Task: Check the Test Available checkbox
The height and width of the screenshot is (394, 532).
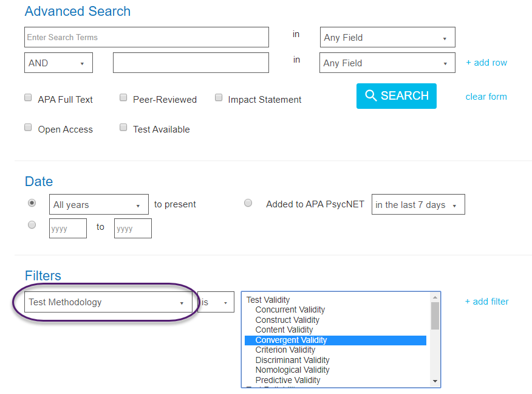Action: tap(123, 127)
